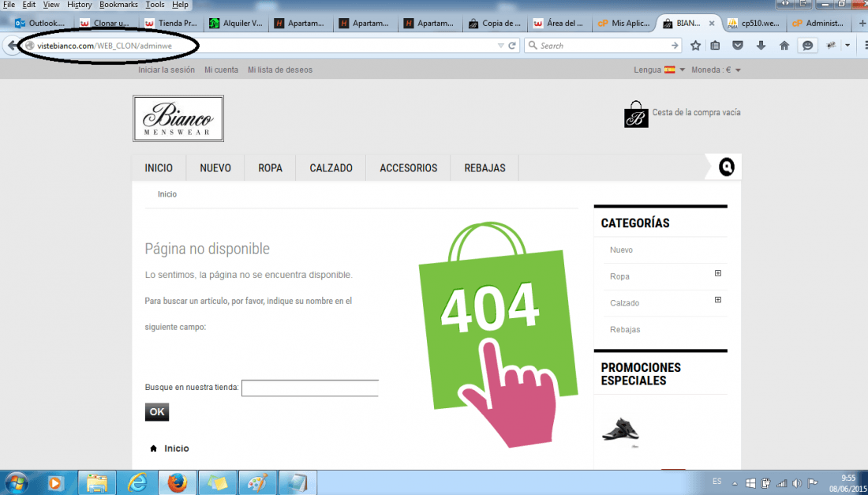Open the CALZADO navigation item
868x495 pixels.
[331, 168]
